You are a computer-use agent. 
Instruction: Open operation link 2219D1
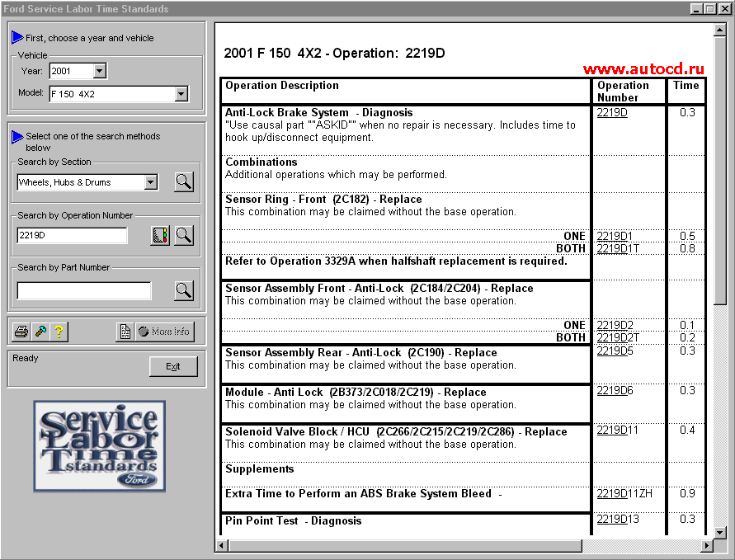coord(615,236)
